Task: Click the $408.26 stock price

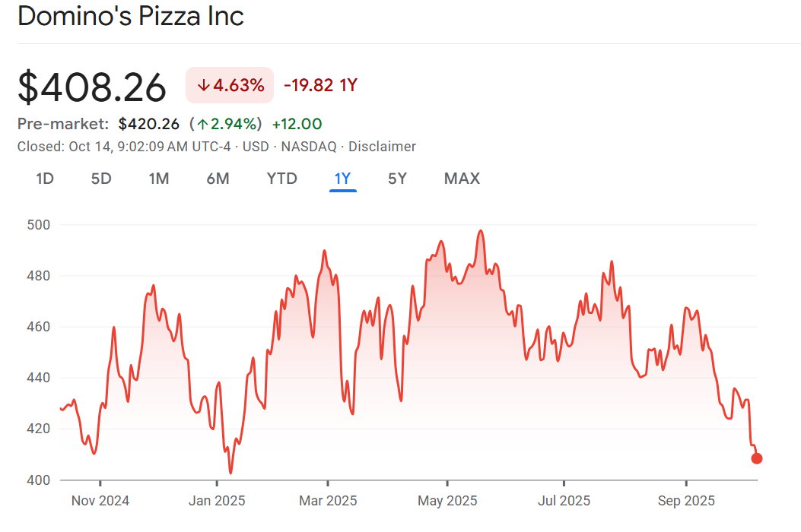Action: [x=92, y=87]
